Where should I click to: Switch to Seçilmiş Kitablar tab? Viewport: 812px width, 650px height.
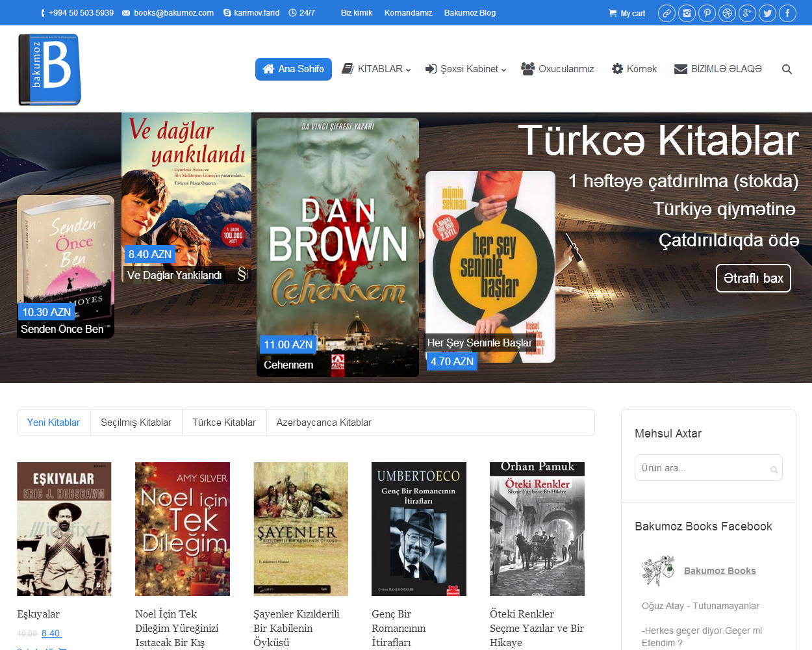click(136, 422)
